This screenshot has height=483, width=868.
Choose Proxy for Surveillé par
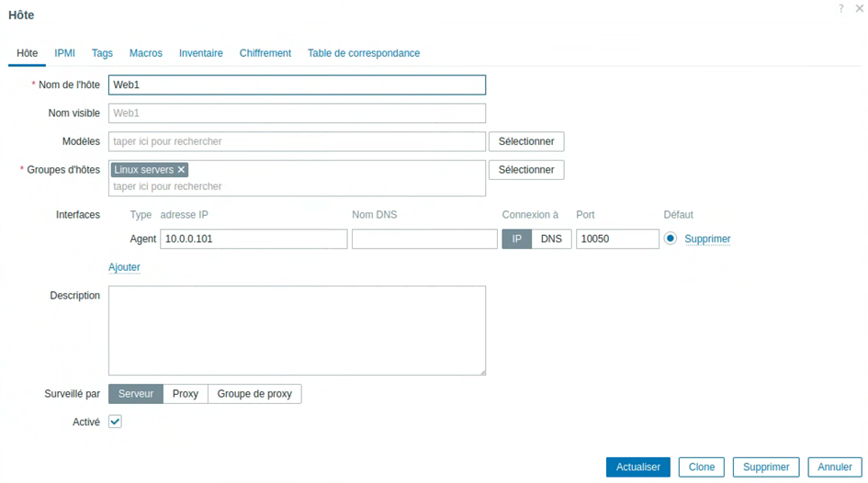click(186, 394)
